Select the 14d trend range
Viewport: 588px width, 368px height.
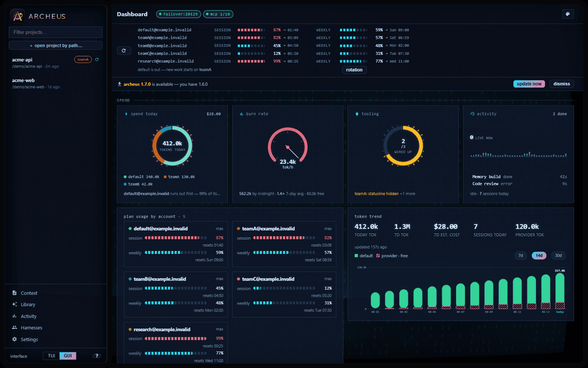tap(539, 255)
